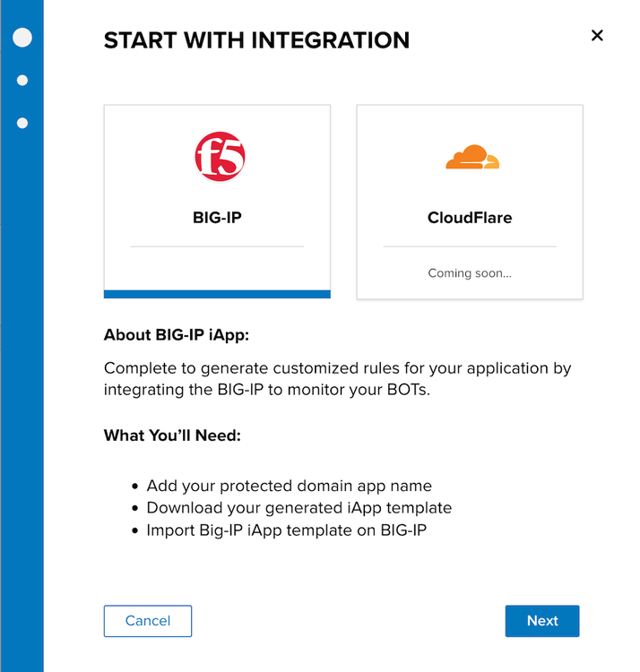Viewport: 640px width, 672px height.
Task: Click 'Import Big-IP iApp template on BIG-IP' item
Action: (286, 530)
